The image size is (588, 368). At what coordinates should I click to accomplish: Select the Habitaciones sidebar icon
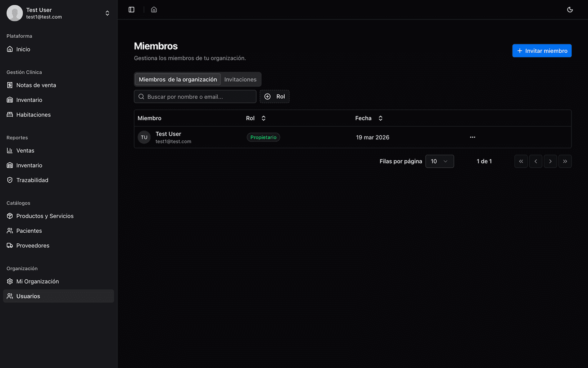point(9,114)
